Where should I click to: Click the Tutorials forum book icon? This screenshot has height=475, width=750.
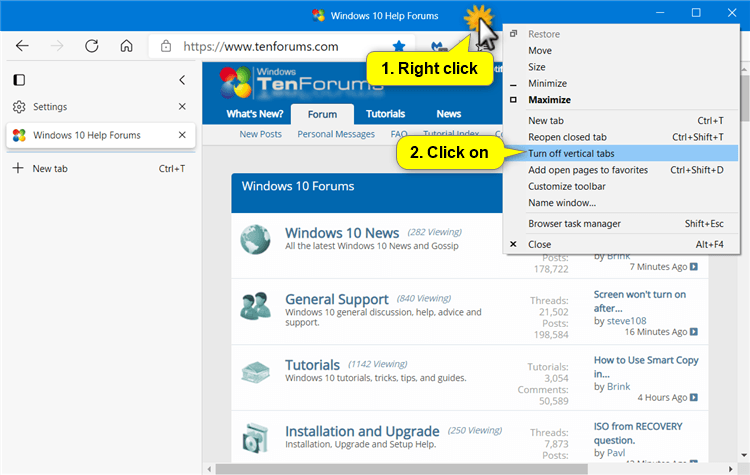pyautogui.click(x=255, y=373)
